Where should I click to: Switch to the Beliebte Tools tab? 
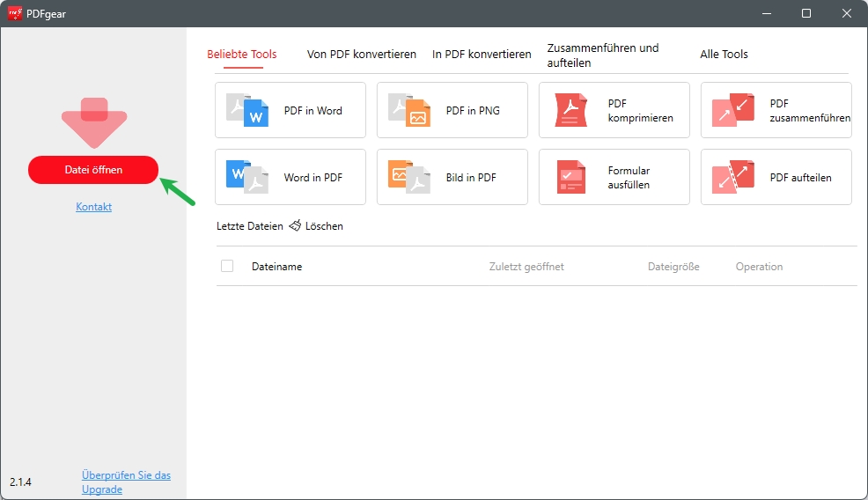pos(242,55)
